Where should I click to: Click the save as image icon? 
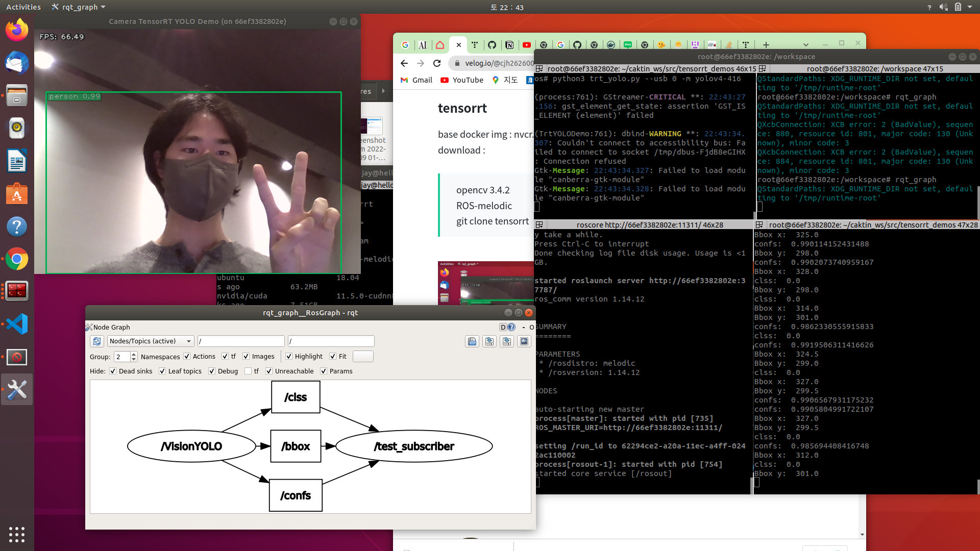[524, 341]
